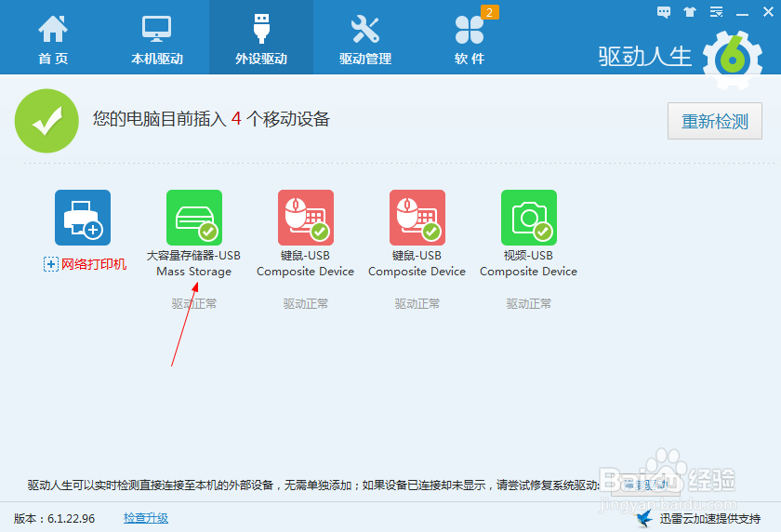781x532 pixels.
Task: Click the shirt skin-change icon
Action: click(x=690, y=12)
